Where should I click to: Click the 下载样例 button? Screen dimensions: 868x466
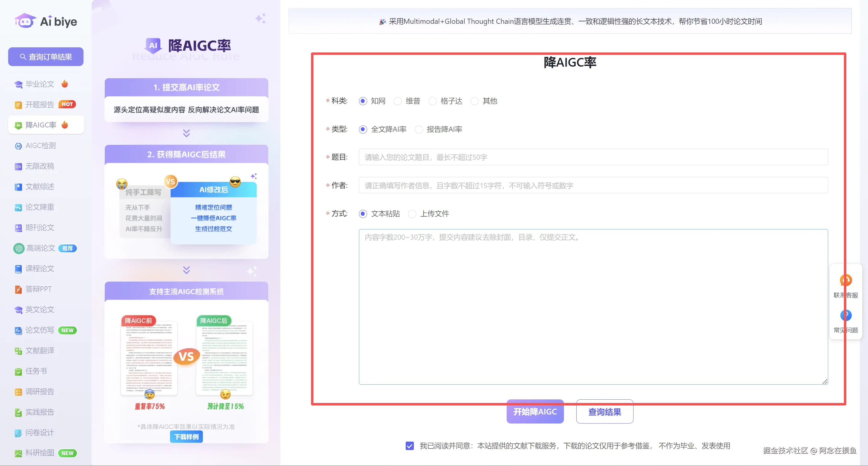[186, 437]
